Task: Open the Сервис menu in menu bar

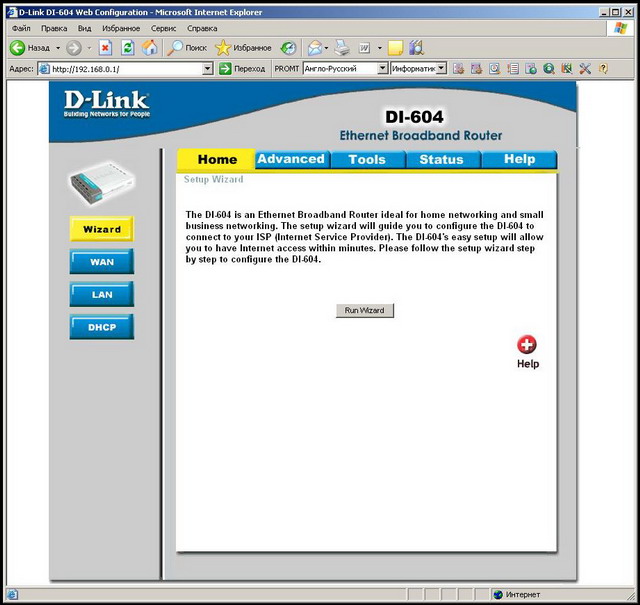Action: 163,29
